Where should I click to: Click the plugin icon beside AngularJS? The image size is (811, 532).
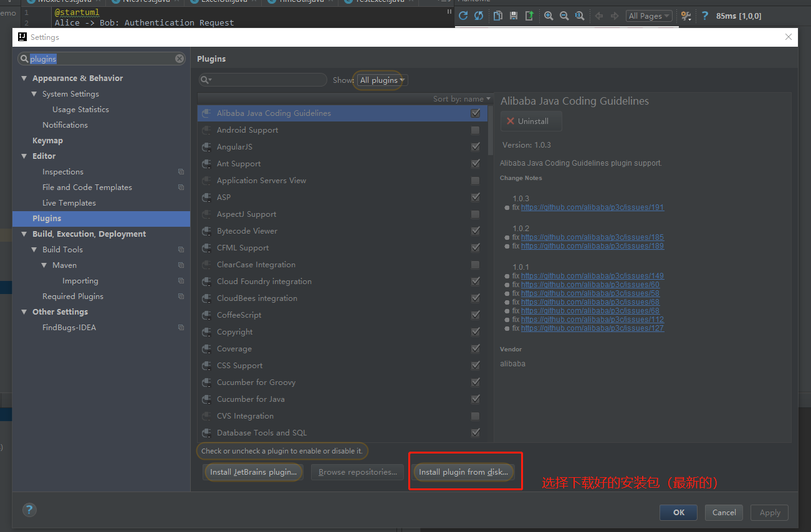click(207, 147)
